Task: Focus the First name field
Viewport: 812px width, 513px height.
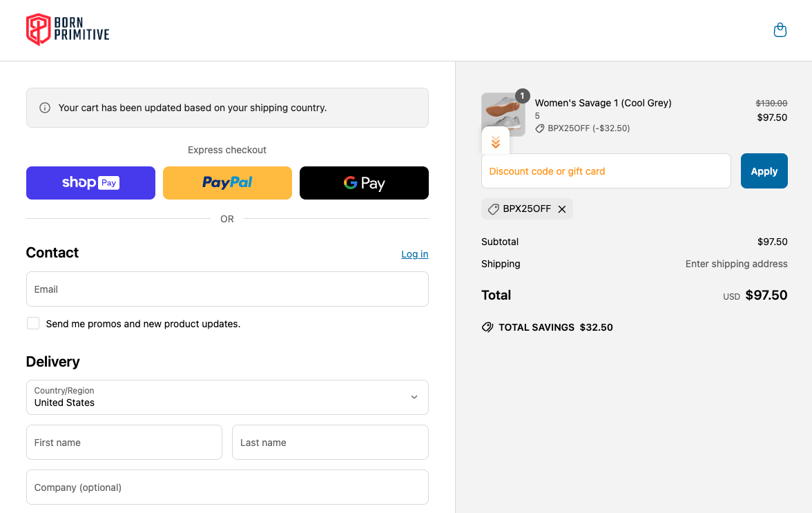Action: coord(124,443)
